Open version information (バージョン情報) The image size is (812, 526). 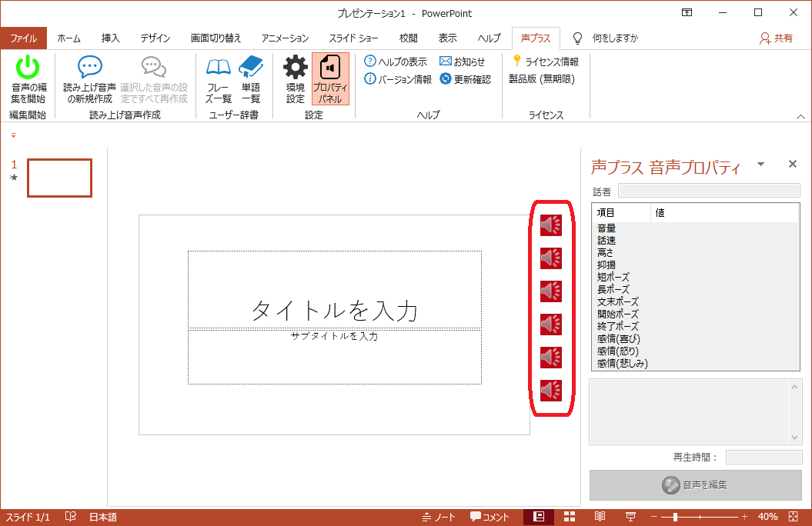(x=398, y=79)
